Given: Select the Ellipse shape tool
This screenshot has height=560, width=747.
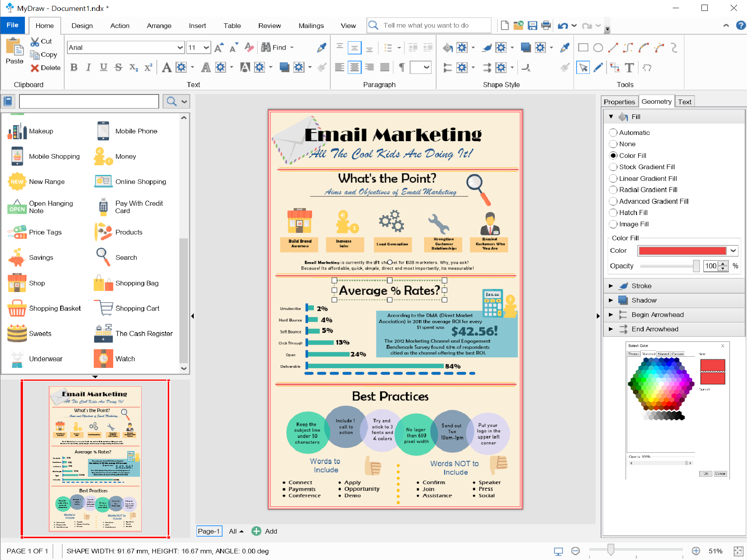Looking at the screenshot, I should coord(598,47).
